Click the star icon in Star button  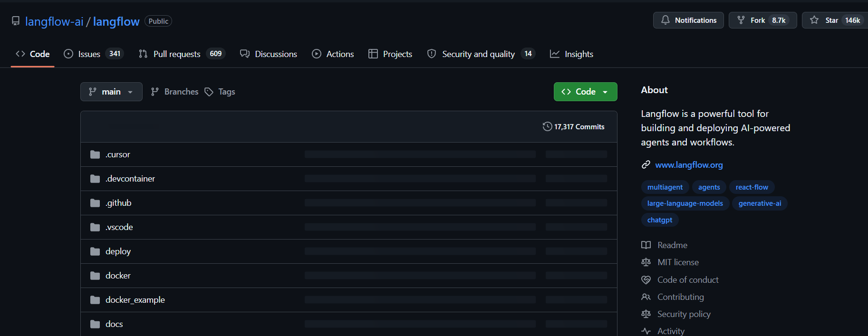814,20
